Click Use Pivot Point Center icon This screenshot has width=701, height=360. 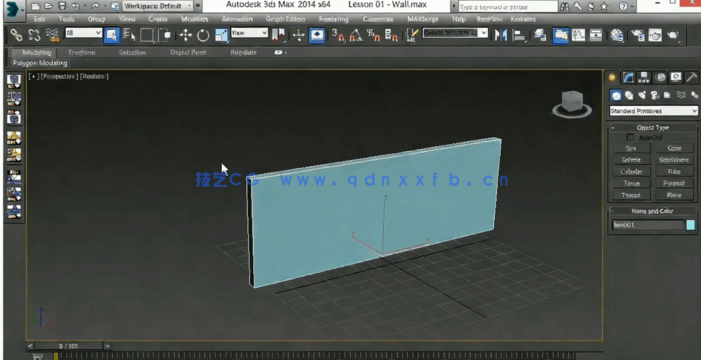(279, 35)
